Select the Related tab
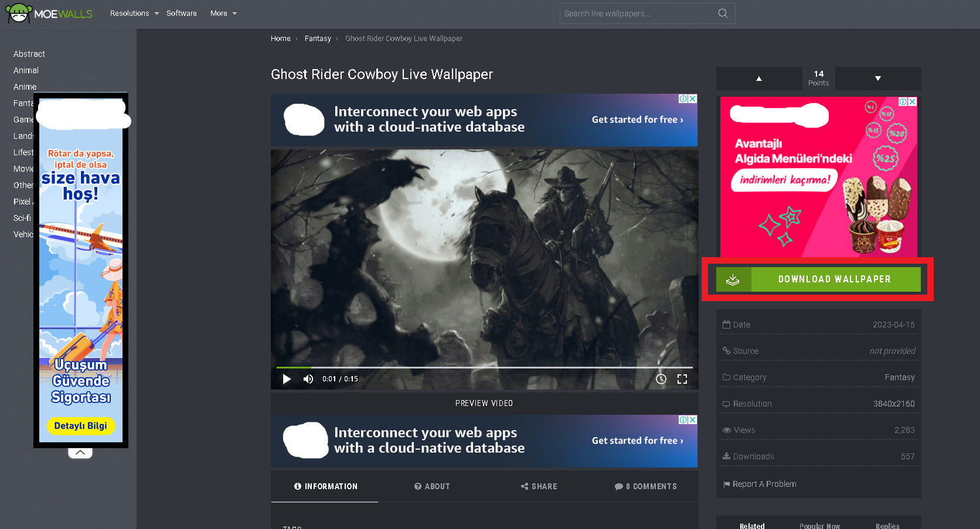The width and height of the screenshot is (980, 529). (752, 526)
